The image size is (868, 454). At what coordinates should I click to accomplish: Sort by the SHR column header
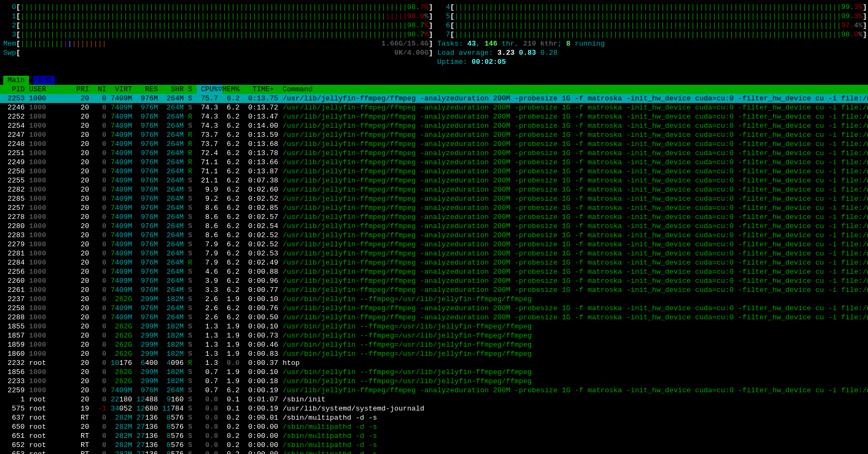pos(177,89)
